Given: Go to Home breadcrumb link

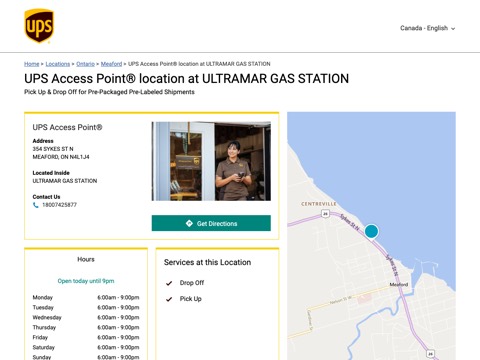Looking at the screenshot, I should tap(31, 64).
